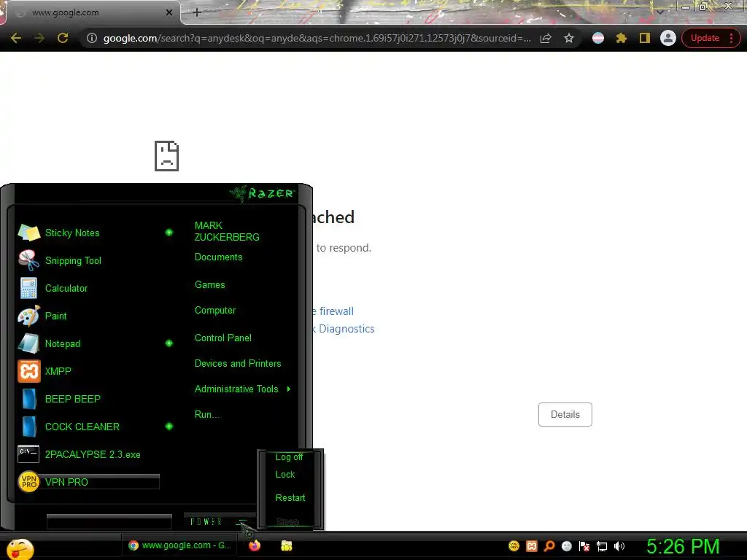Click the magnifier tray icon
This screenshot has width=747, height=560.
click(x=549, y=546)
